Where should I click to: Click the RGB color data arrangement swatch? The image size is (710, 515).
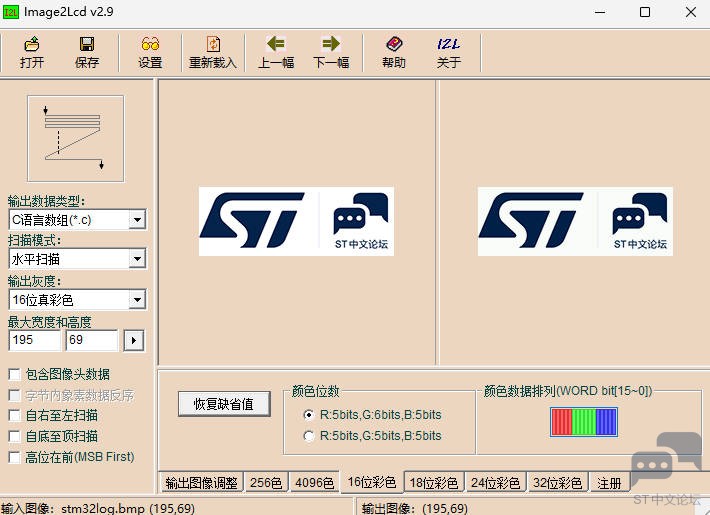click(584, 422)
